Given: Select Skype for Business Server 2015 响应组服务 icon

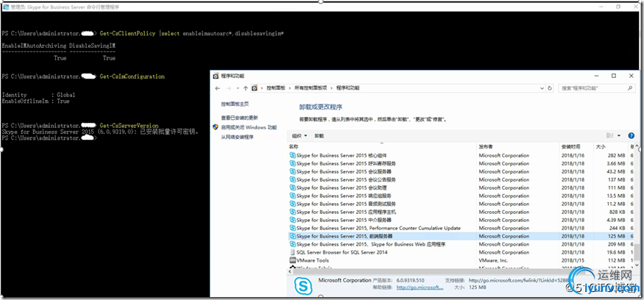Looking at the screenshot, I should [292, 196].
